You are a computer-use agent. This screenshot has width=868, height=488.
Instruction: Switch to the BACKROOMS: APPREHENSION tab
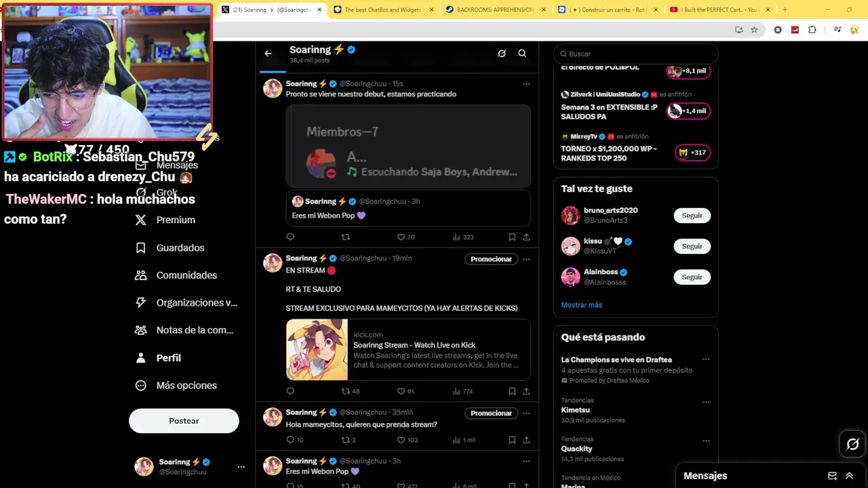point(494,9)
